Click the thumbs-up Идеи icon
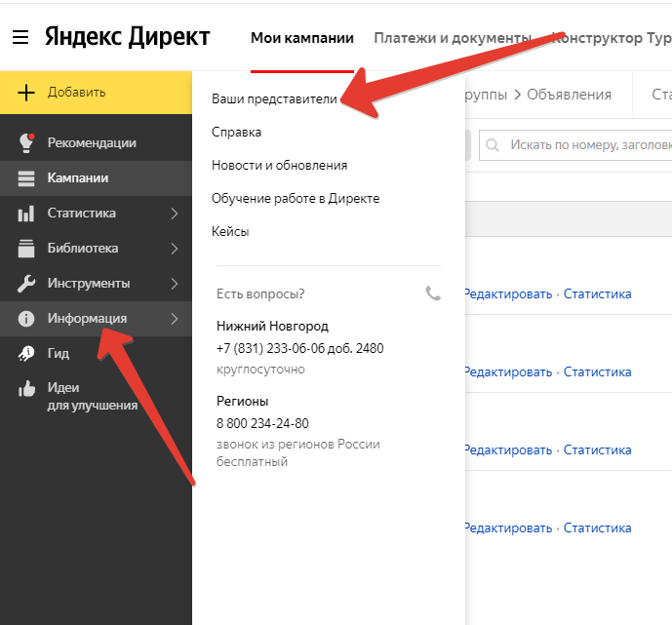 pos(26,389)
